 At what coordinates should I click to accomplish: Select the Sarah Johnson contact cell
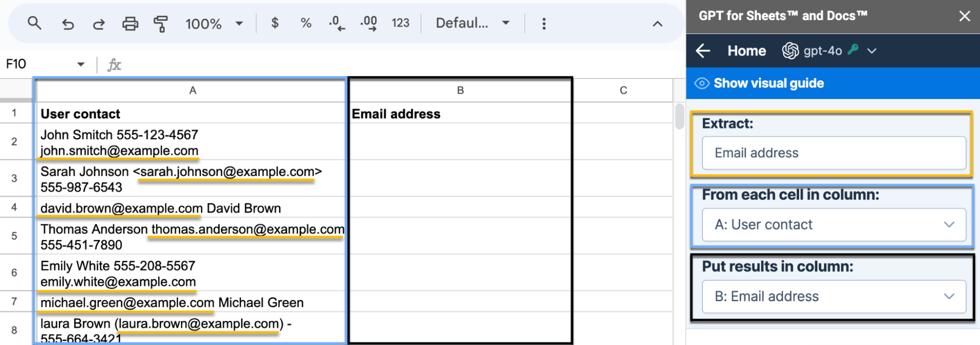191,179
